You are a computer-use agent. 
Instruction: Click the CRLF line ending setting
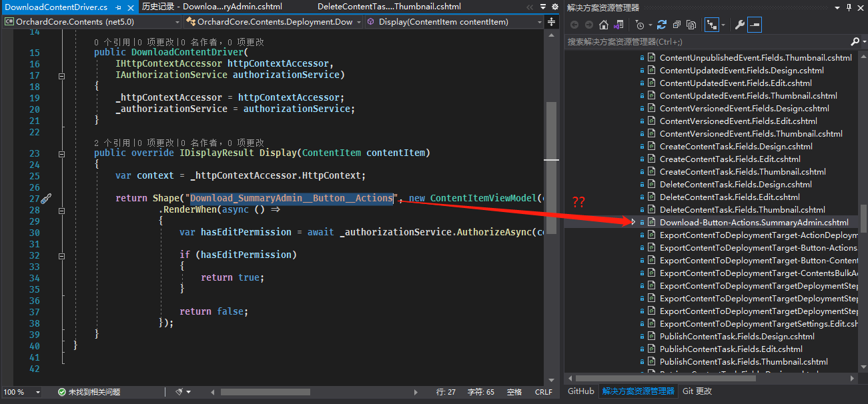(544, 392)
